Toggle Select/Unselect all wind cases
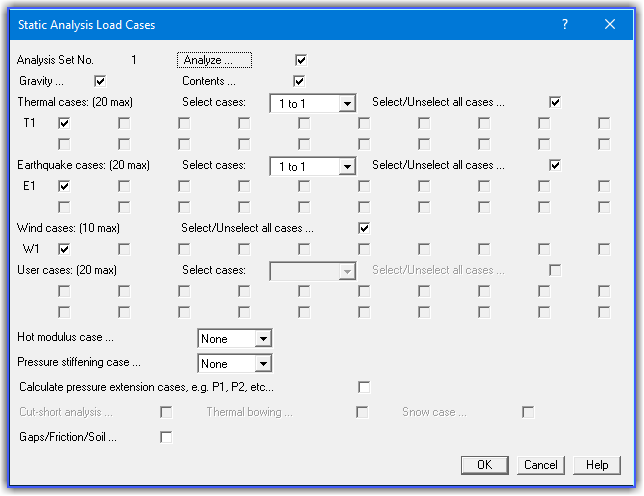The width and height of the screenshot is (644, 496). [364, 228]
